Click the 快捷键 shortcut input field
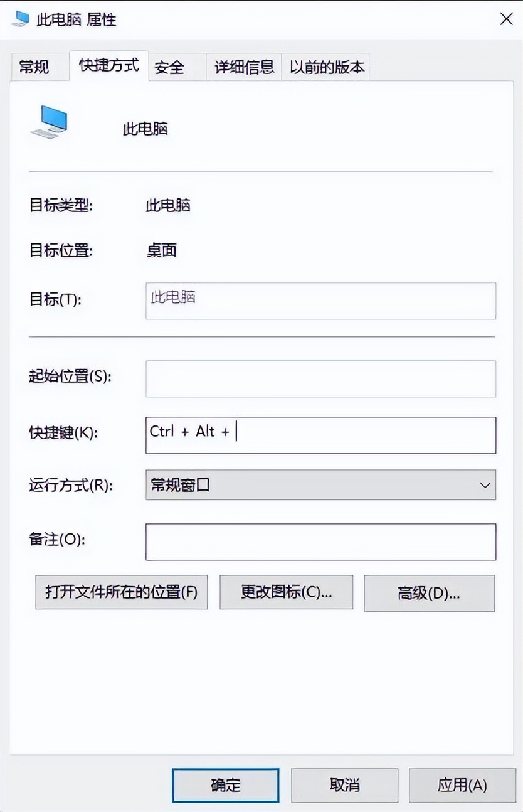The image size is (523, 812). 320,435
